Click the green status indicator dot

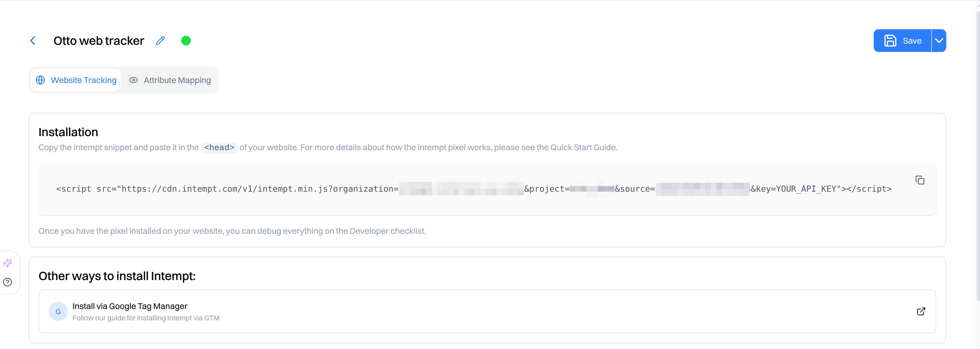click(186, 41)
